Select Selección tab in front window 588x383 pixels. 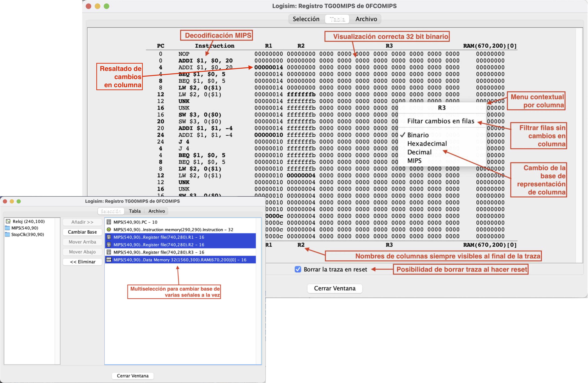click(x=111, y=211)
